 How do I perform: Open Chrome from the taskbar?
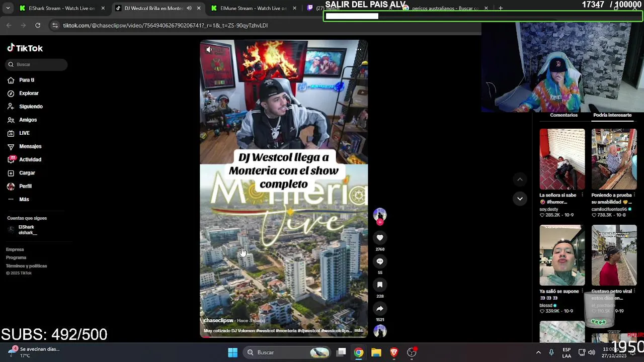358,352
